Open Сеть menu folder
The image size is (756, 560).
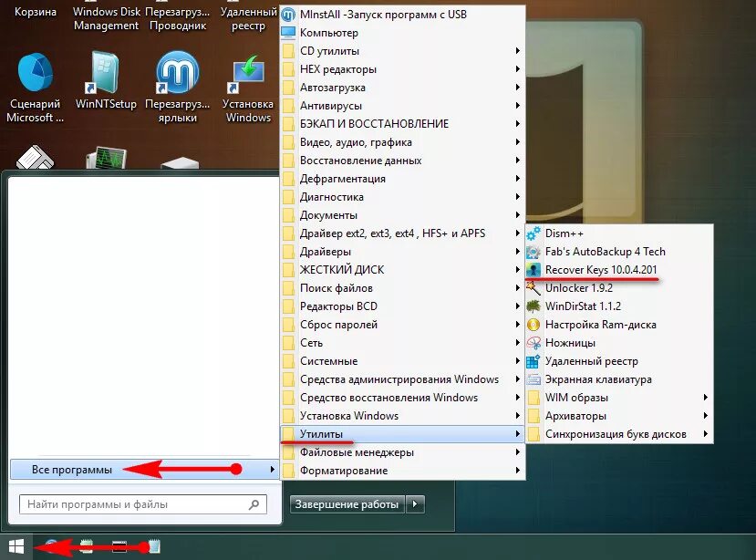point(402,343)
